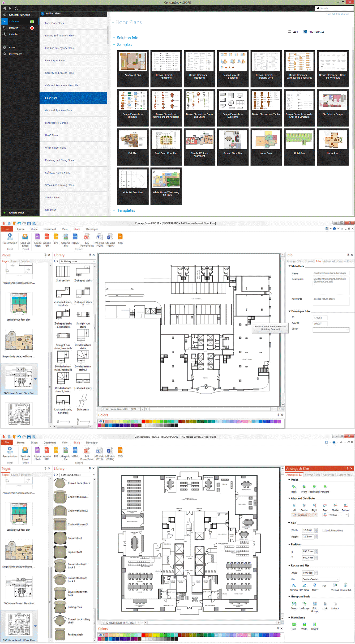Pick black swatch in Ground Floor Colors palette

tap(176, 425)
